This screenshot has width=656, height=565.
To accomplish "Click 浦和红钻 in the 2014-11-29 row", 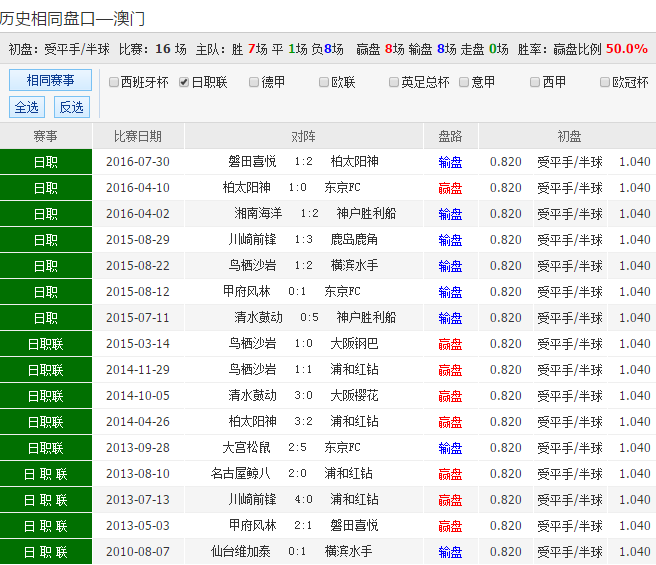I will click(354, 370).
